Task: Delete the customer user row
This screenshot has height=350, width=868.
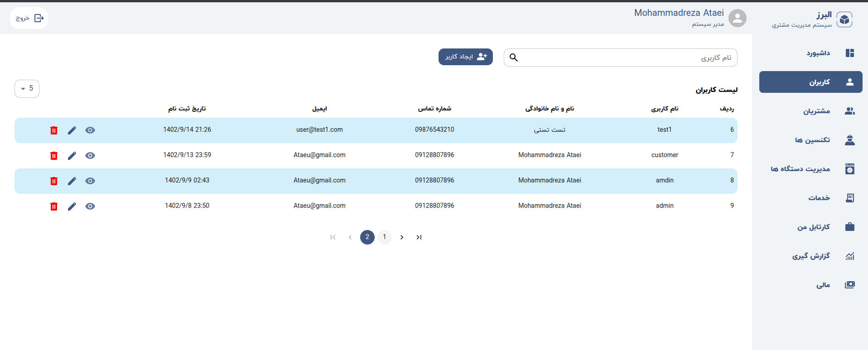Action: pyautogui.click(x=54, y=156)
